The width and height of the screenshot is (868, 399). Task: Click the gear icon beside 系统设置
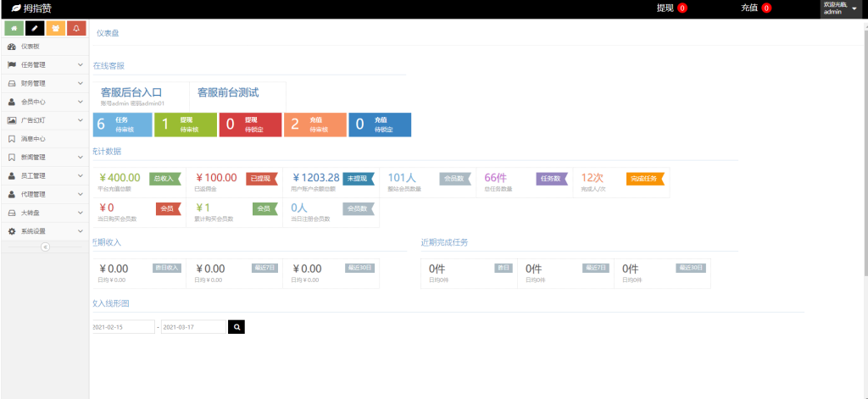12,230
